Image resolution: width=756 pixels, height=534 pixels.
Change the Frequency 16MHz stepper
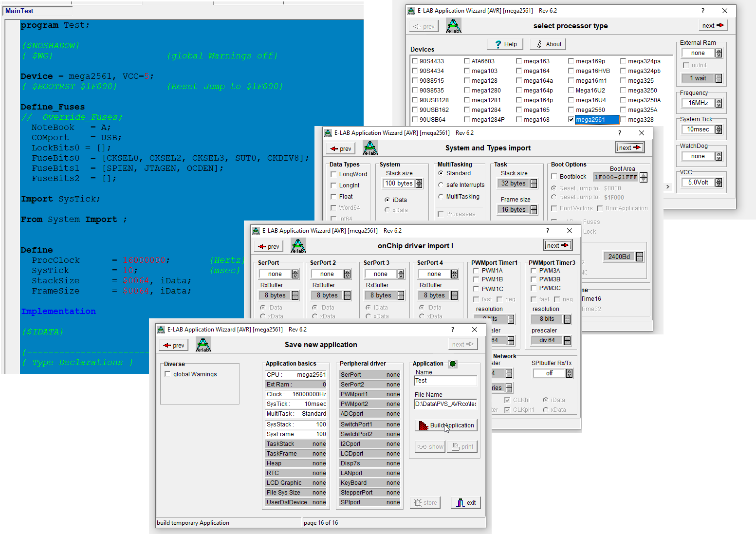pos(719,103)
